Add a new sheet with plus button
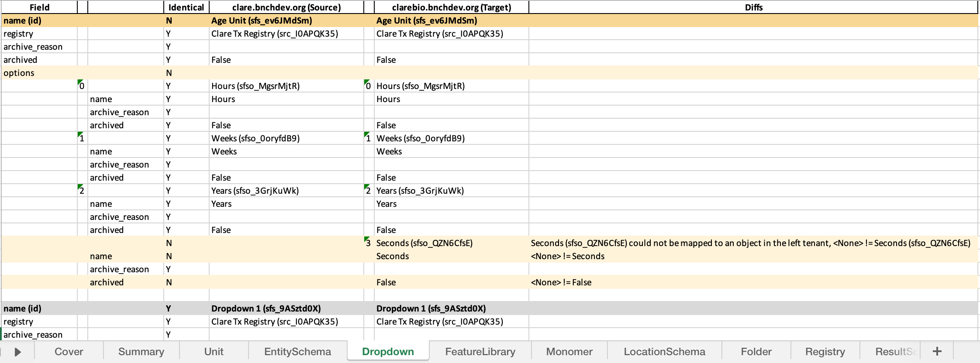This screenshot has width=980, height=363. click(937, 352)
